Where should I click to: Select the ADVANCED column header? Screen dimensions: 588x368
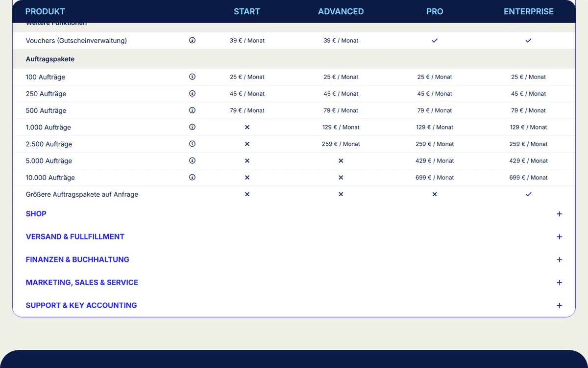[x=341, y=11]
